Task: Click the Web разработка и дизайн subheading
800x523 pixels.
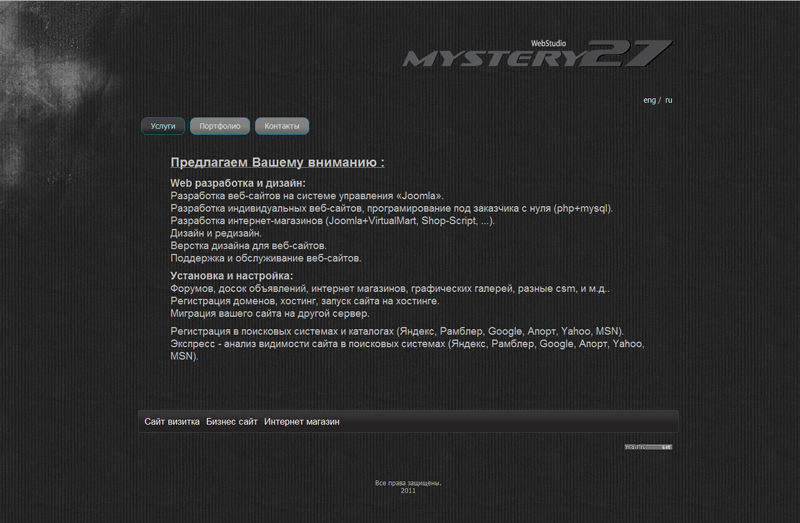Action: tap(238, 183)
